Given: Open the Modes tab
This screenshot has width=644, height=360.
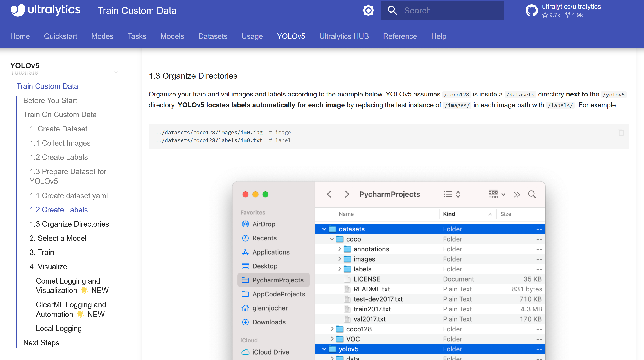Looking at the screenshot, I should (102, 36).
